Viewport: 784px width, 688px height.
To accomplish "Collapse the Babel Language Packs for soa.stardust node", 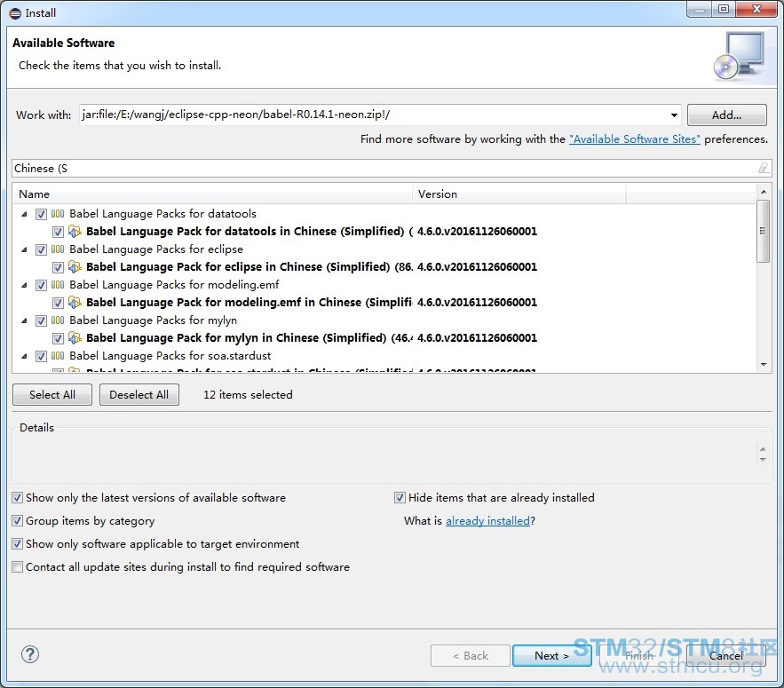I will tap(24, 356).
